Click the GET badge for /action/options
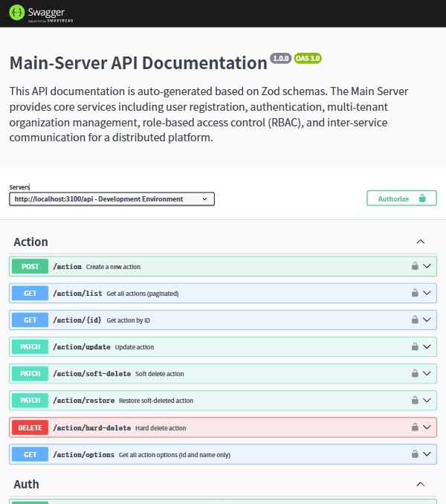The height and width of the screenshot is (504, 446). coord(30,454)
